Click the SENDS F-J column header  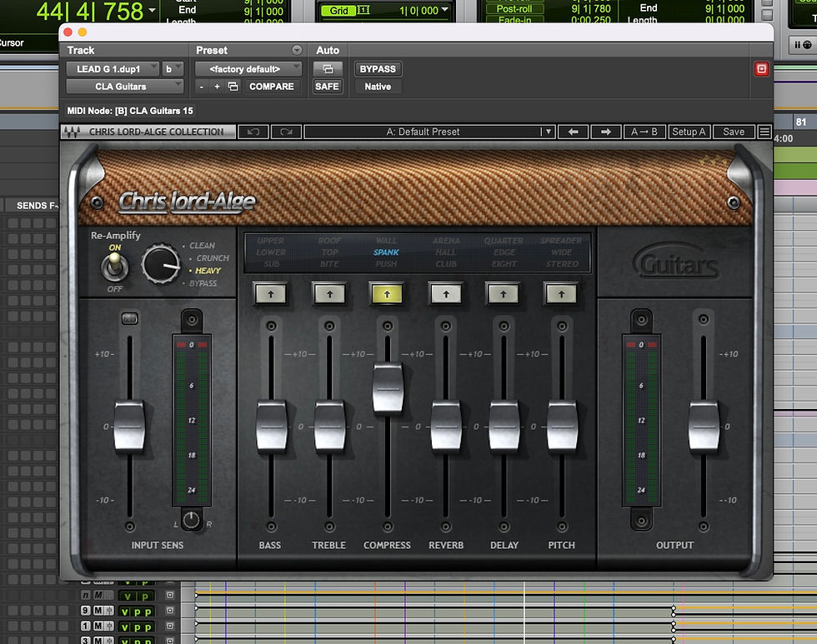[37, 206]
